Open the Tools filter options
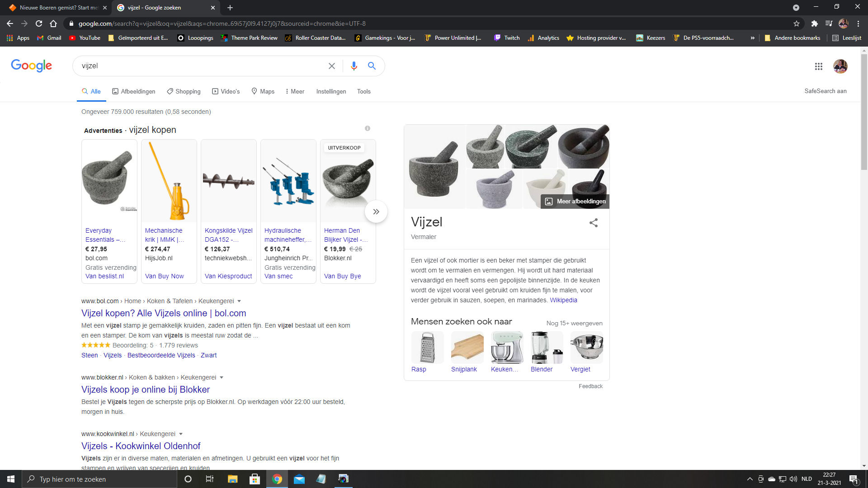868x488 pixels. click(363, 91)
